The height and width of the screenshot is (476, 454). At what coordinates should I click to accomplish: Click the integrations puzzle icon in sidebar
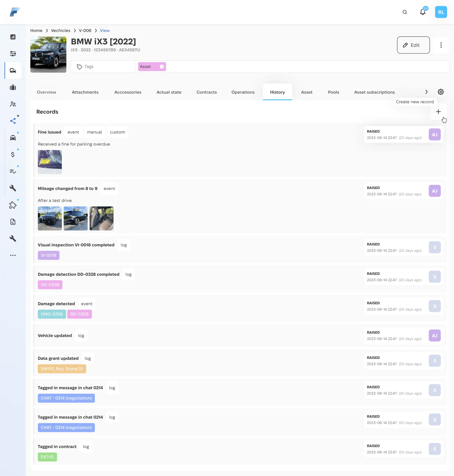coord(13,205)
